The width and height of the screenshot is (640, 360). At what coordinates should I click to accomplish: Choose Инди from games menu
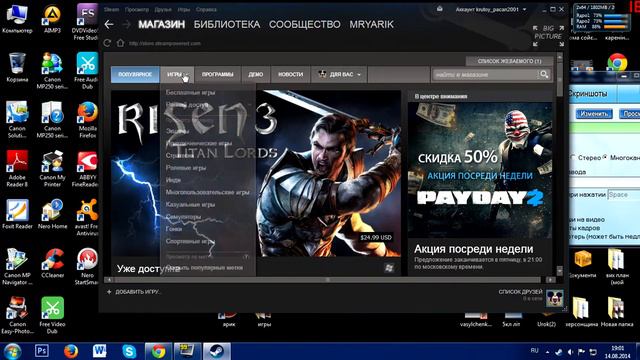pos(173,180)
